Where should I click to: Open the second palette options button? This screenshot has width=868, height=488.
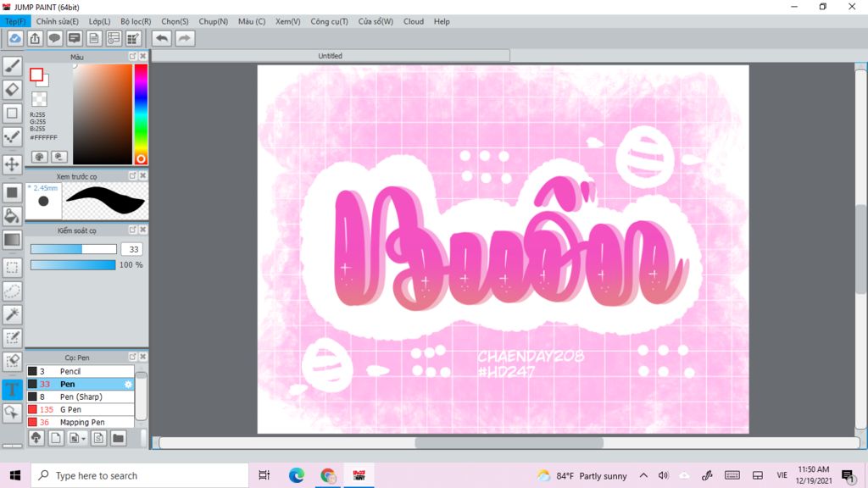coord(59,157)
